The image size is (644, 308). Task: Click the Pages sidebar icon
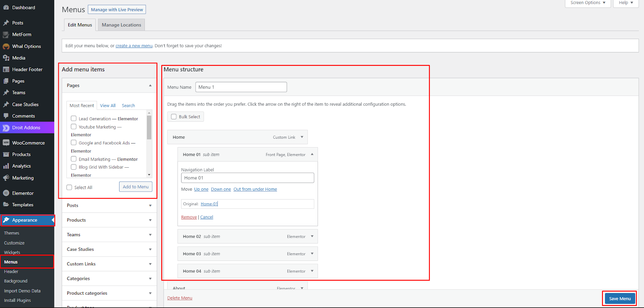pyautogui.click(x=6, y=81)
